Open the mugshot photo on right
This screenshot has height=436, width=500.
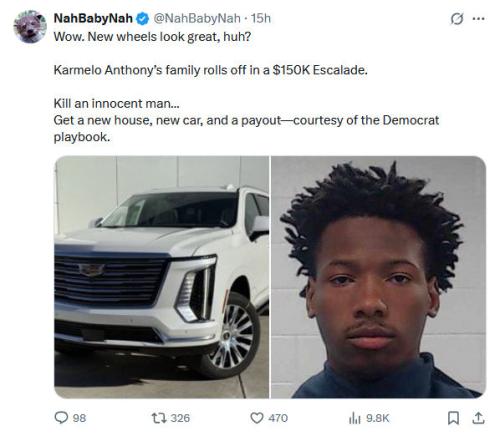378,277
